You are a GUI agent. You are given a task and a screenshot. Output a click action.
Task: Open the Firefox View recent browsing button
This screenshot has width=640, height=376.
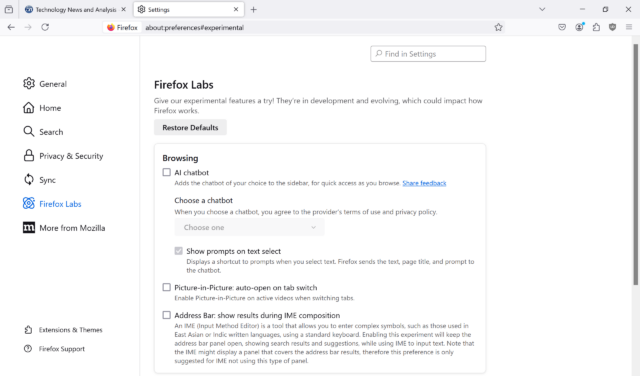[9, 9]
